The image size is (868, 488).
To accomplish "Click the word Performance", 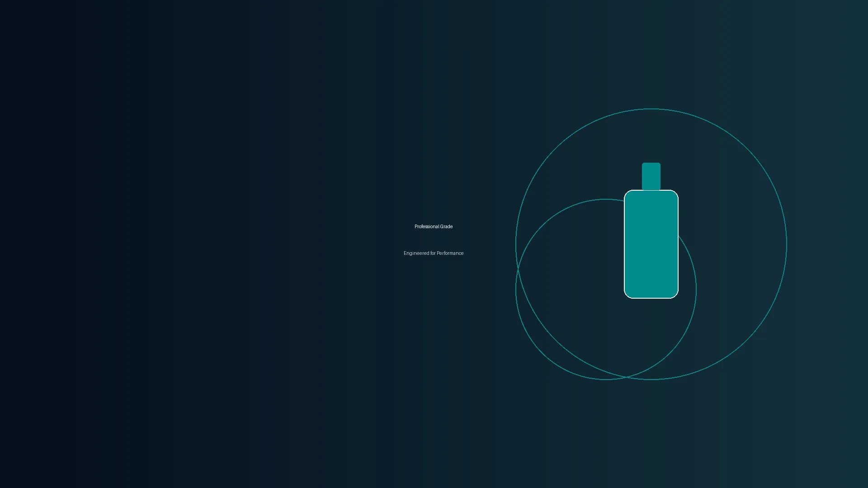I will point(450,253).
